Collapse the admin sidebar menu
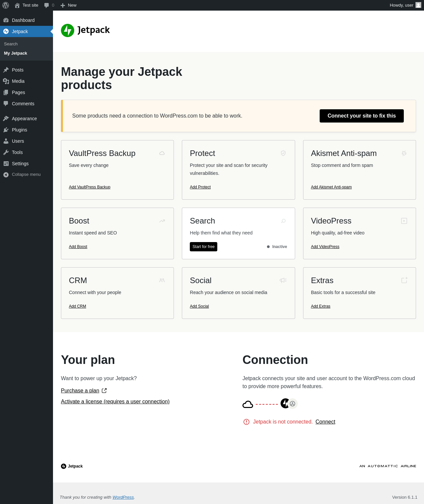This screenshot has width=424, height=504. coord(26,175)
